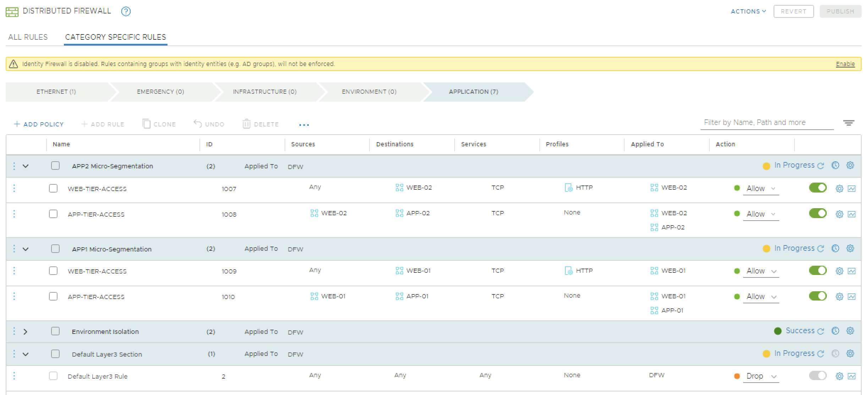The height and width of the screenshot is (395, 868).
Task: Focus the Filter by Name search field
Action: (x=767, y=123)
